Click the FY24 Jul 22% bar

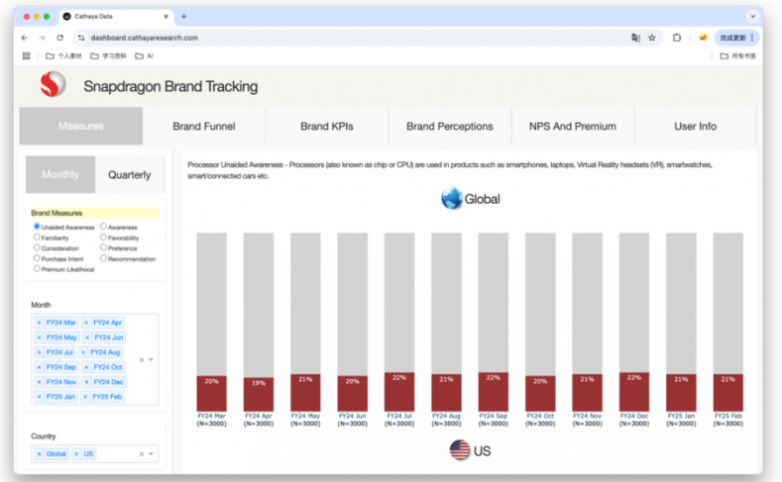(399, 391)
